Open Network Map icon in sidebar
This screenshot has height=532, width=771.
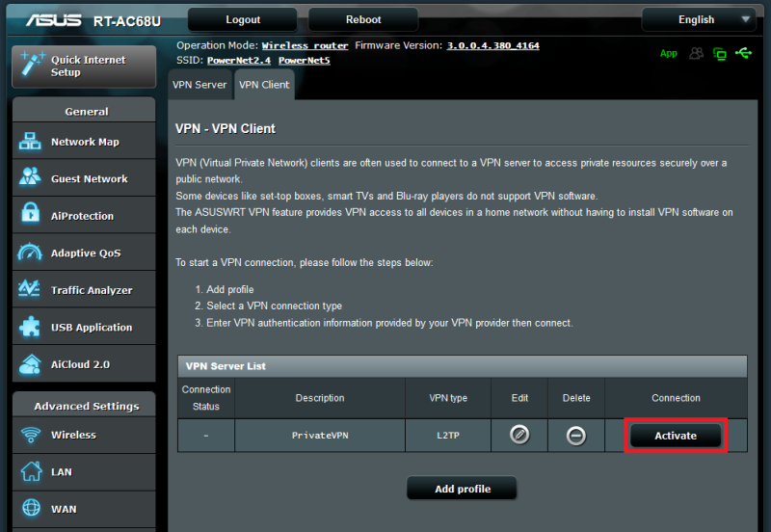point(30,141)
